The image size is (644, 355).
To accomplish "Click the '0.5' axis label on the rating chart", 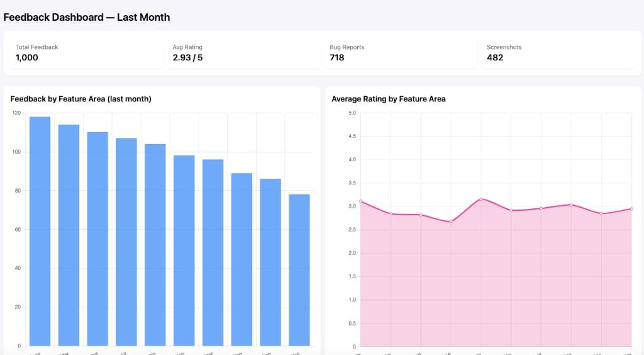I will click(352, 324).
